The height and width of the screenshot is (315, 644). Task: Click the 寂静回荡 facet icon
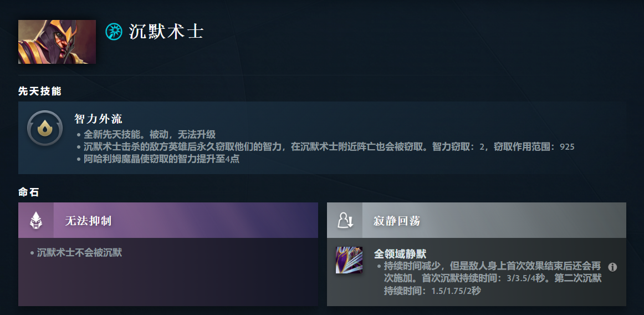pyautogui.click(x=345, y=220)
